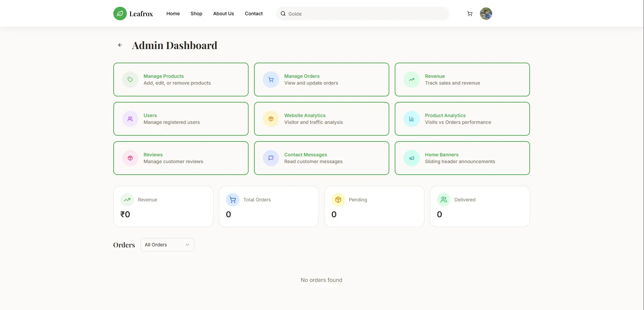644x310 pixels.
Task: Click the Orders section heading
Action: (x=124, y=245)
